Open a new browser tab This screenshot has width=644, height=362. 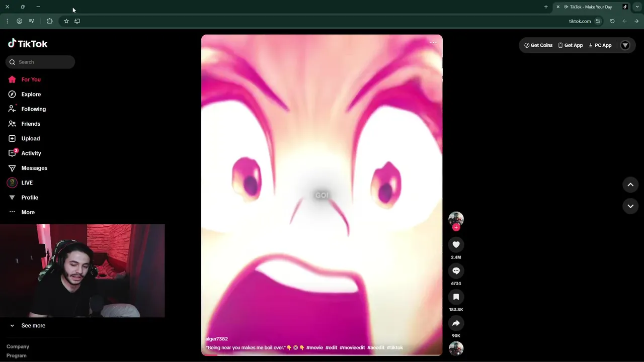(546, 7)
